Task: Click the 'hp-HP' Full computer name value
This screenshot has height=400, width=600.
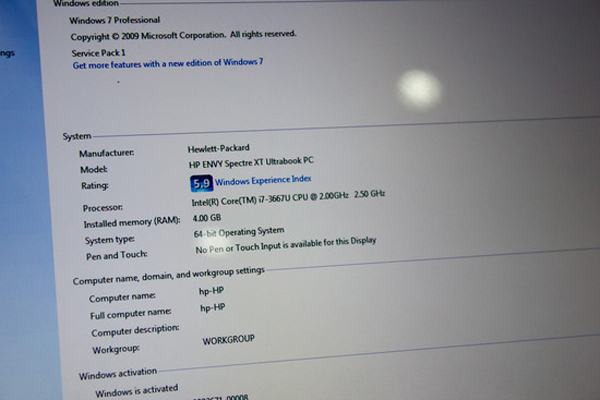Action: (213, 308)
